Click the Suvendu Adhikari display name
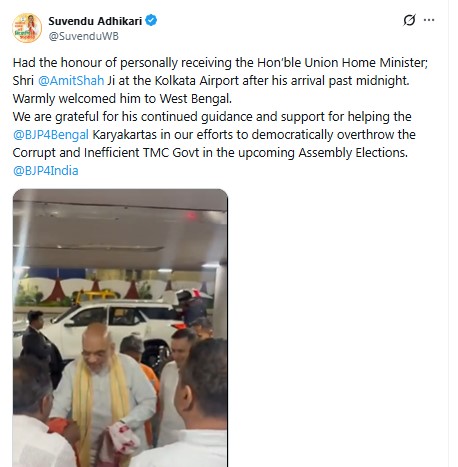This screenshot has height=467, width=458. [95, 21]
